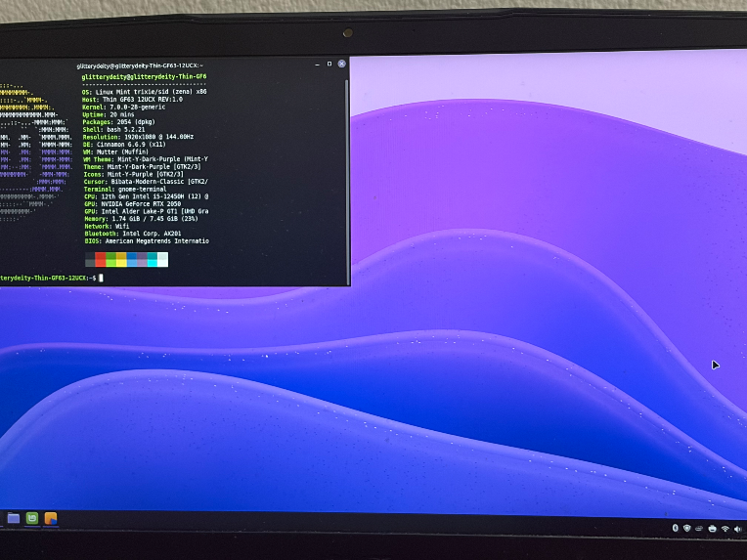Minimize the terminal window
Viewport: 747px width, 560px height.
318,65
